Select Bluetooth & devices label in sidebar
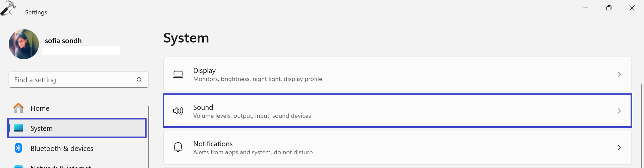This screenshot has height=168, width=644. point(62,149)
